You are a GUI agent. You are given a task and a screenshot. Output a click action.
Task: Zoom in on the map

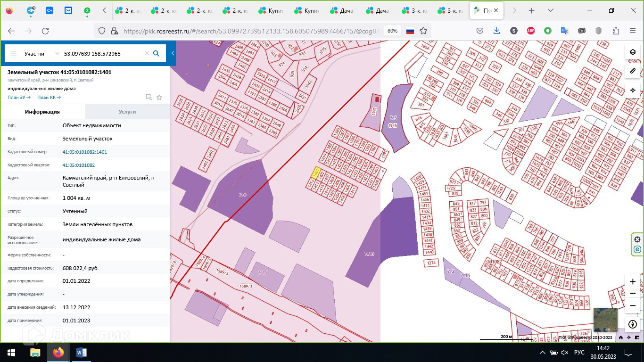click(633, 281)
